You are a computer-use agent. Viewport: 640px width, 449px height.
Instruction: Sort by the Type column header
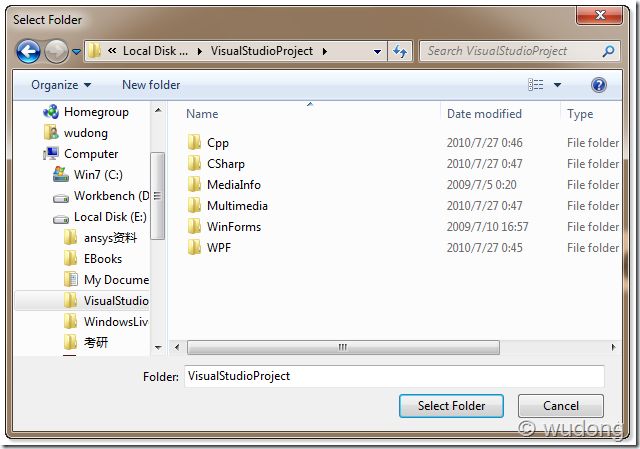[580, 114]
